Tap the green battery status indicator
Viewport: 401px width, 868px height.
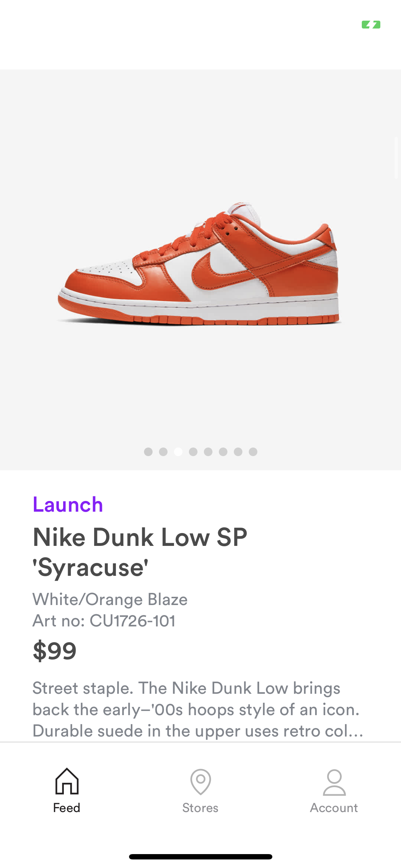[371, 25]
